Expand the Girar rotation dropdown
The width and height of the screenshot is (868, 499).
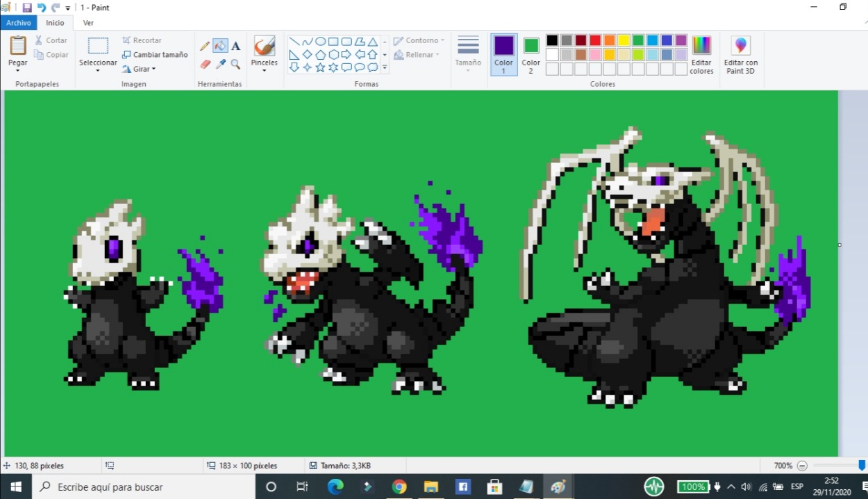click(x=153, y=69)
